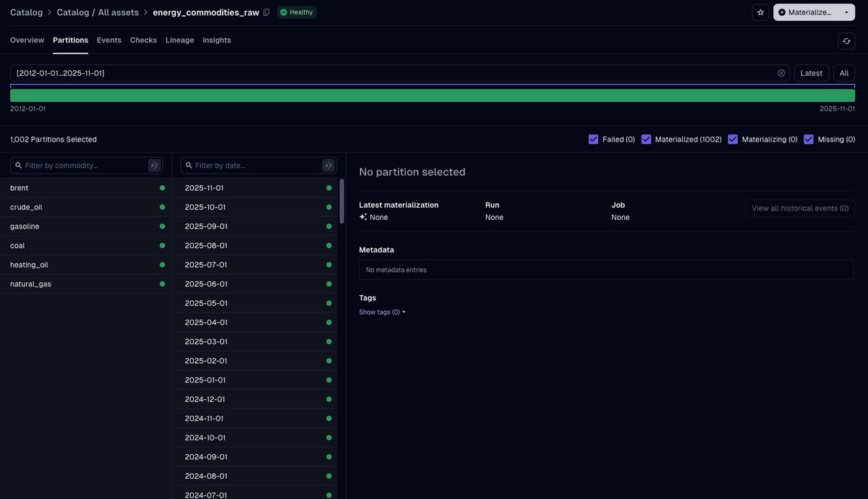The width and height of the screenshot is (868, 499).
Task: Select partition 2025-02-01
Action: pyautogui.click(x=255, y=361)
